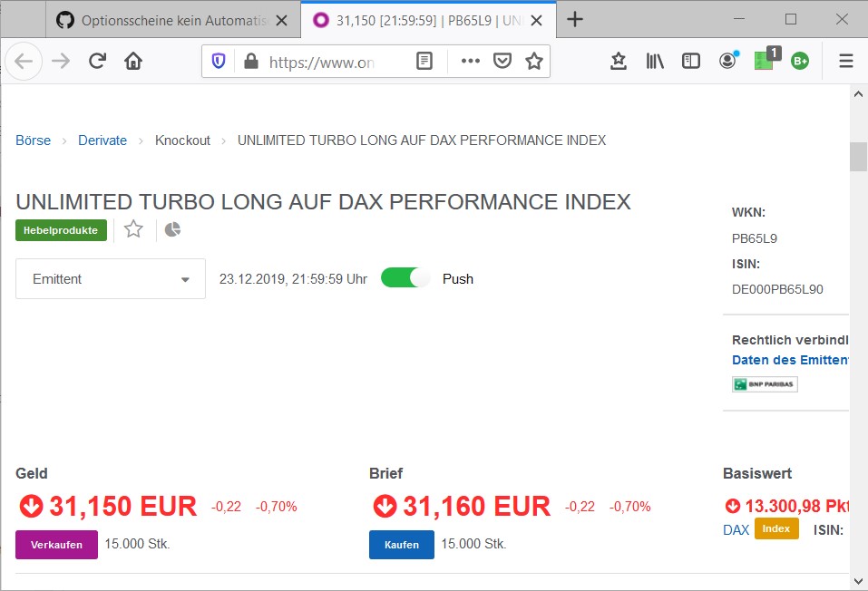Screen dimensions: 868x591
Task: Activate Reader View in the address bar
Action: coord(423,60)
